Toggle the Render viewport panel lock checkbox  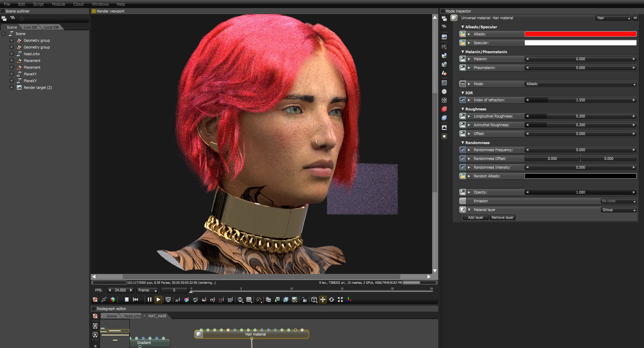[x=94, y=11]
